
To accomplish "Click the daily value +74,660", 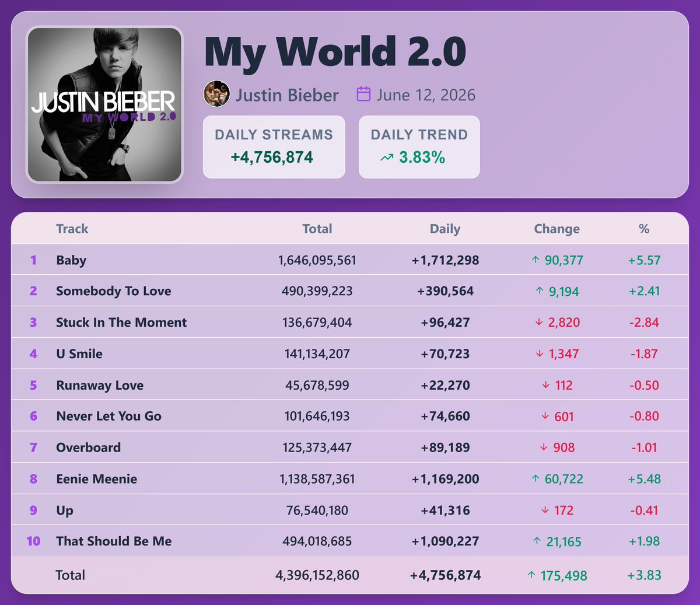I will click(445, 417).
